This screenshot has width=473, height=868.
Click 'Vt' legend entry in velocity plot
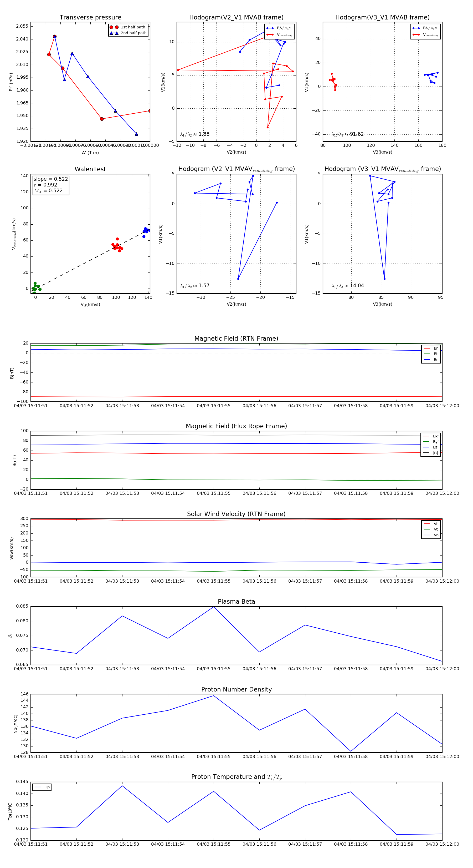pos(431,529)
